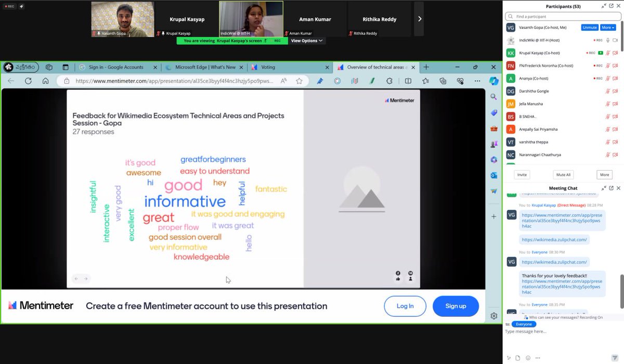Open search in the Edge sidebar
The image size is (624, 364).
click(x=494, y=97)
